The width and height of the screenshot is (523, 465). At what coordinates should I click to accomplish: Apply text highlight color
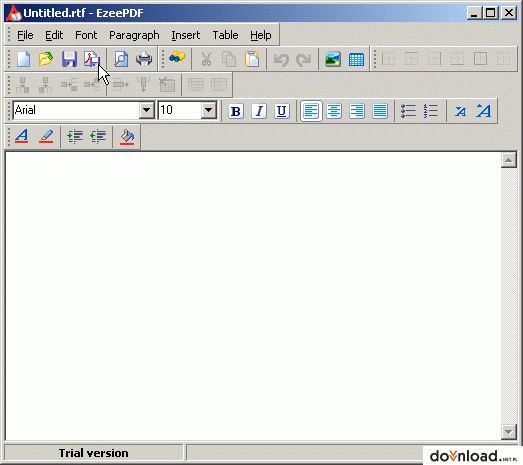[x=46, y=136]
